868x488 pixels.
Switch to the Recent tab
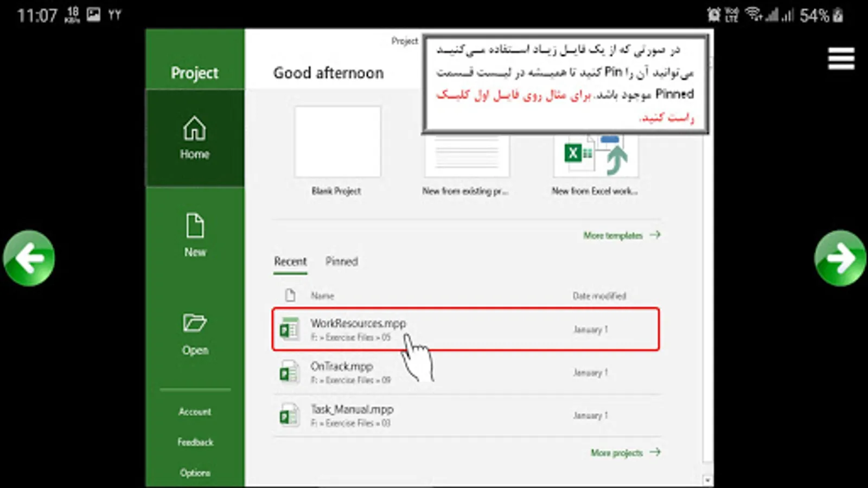tap(290, 261)
